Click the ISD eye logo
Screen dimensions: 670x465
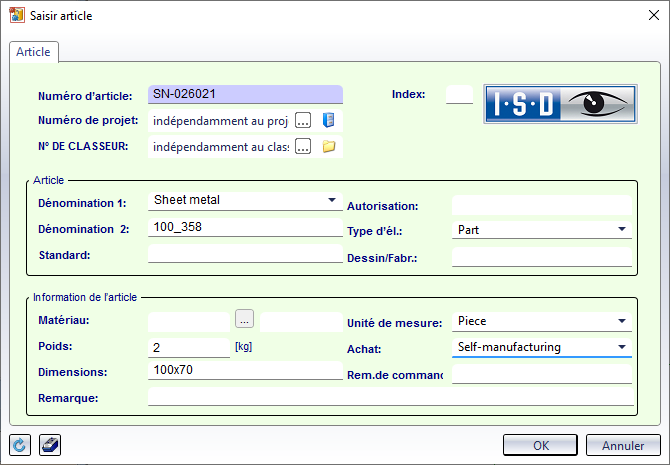pos(560,103)
